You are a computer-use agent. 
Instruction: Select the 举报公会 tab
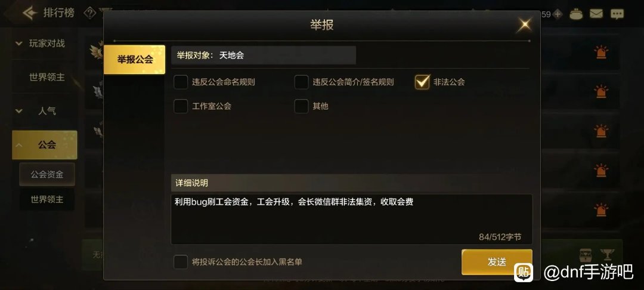(135, 60)
